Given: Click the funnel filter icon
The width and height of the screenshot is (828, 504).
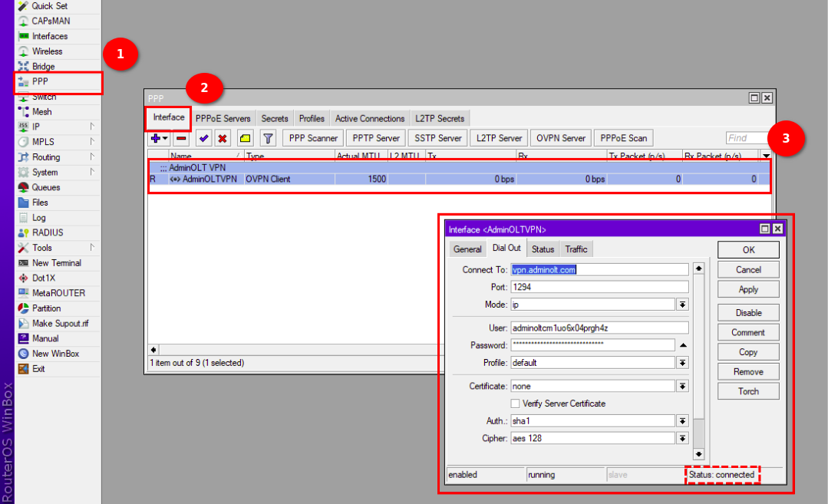Looking at the screenshot, I should [268, 139].
